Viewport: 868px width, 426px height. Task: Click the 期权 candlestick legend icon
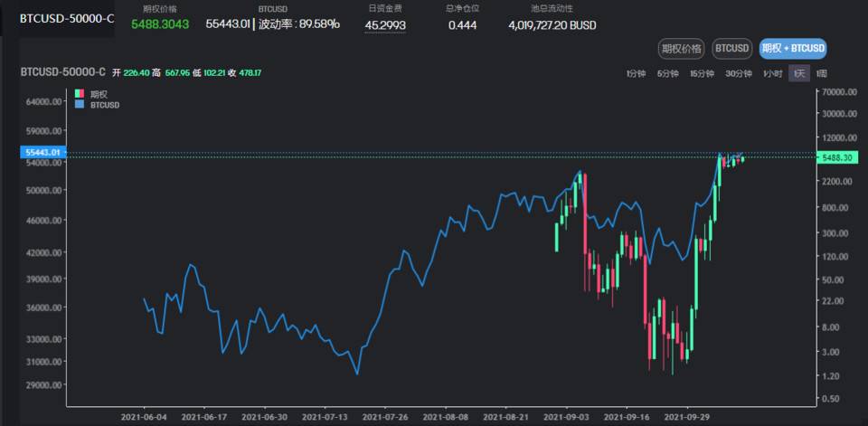[x=80, y=94]
